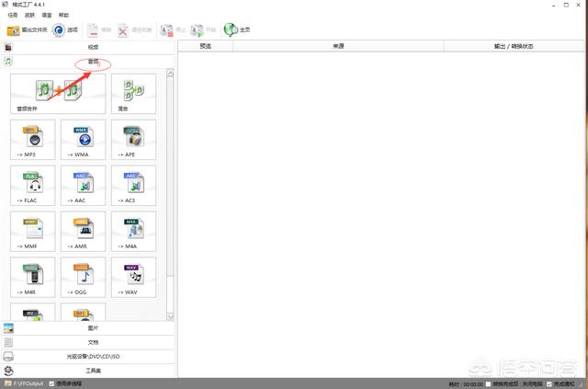Select the MP3 conversion icon
The image size is (588, 389).
point(33,140)
